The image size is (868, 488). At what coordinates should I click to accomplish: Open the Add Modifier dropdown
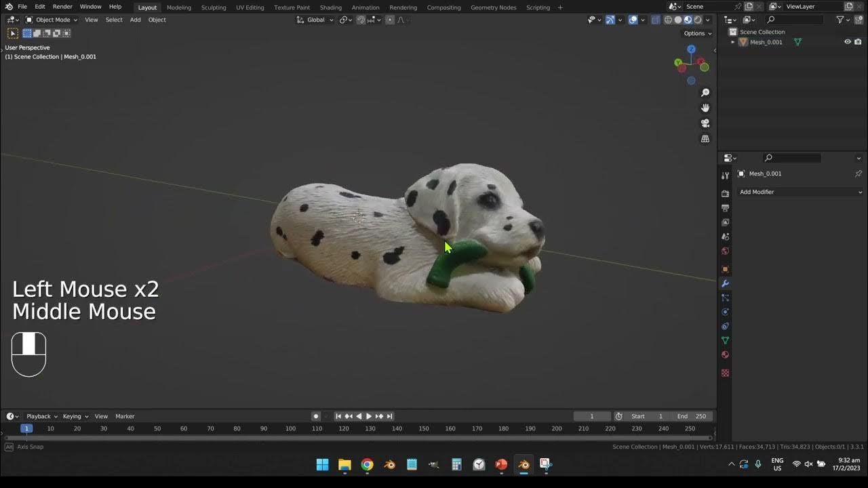[801, 192]
